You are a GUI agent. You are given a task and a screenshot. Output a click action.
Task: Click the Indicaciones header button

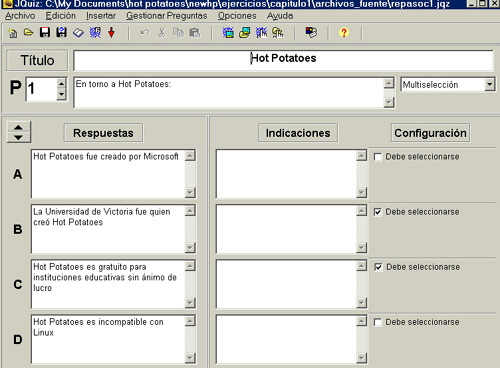pyautogui.click(x=298, y=133)
